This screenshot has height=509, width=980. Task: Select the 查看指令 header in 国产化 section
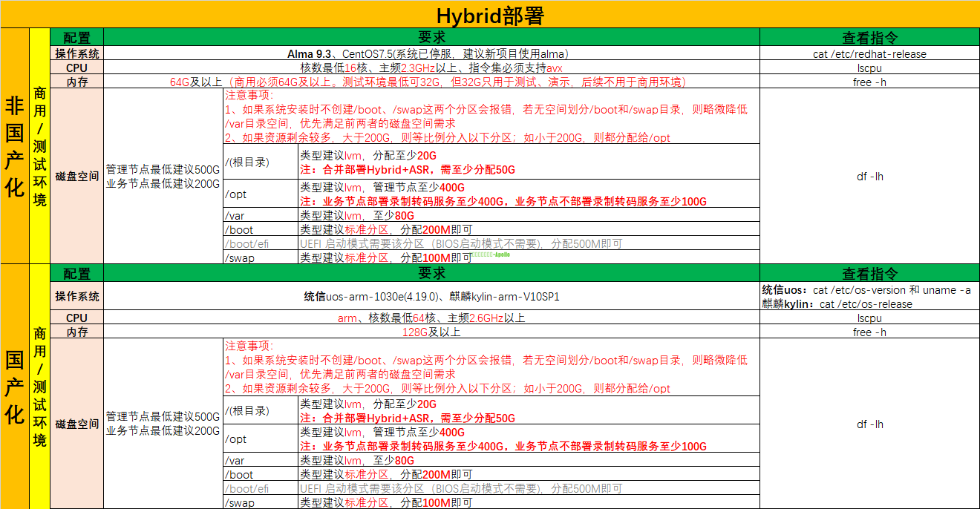pos(869,273)
